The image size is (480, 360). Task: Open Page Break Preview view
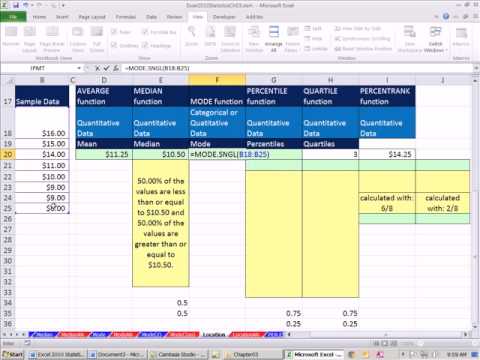click(52, 39)
